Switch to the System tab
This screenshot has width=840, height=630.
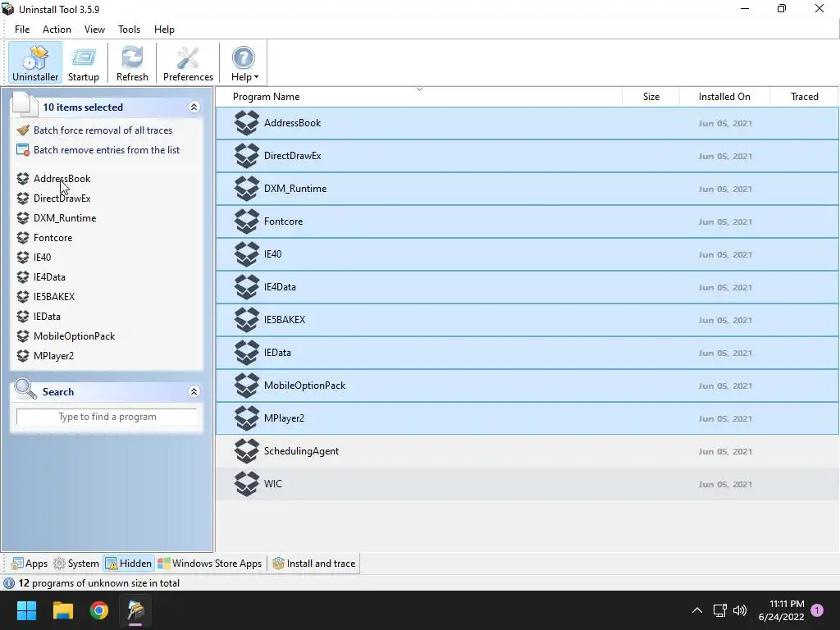(76, 564)
